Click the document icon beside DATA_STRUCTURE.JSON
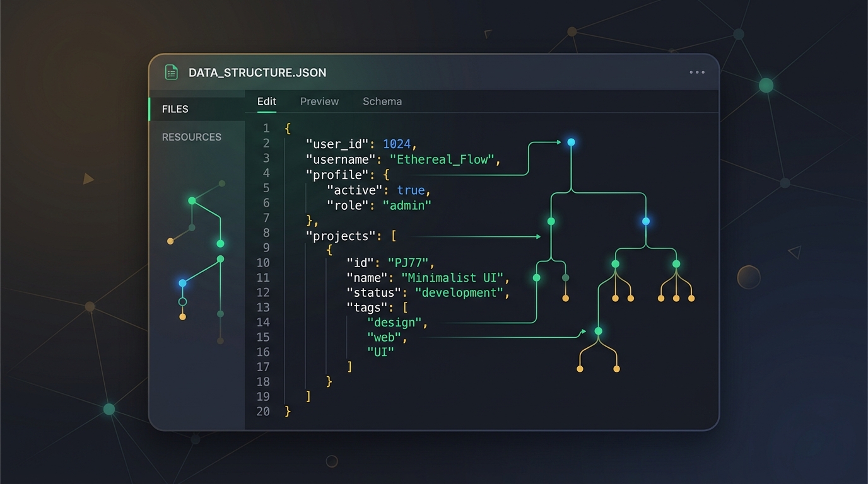 [x=171, y=72]
